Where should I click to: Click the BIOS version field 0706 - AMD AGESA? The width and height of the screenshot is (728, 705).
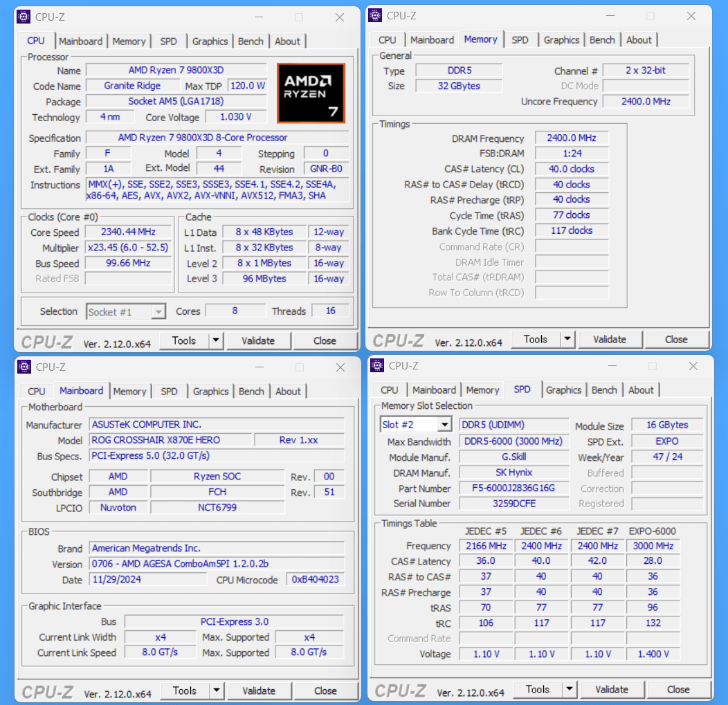pos(217,563)
